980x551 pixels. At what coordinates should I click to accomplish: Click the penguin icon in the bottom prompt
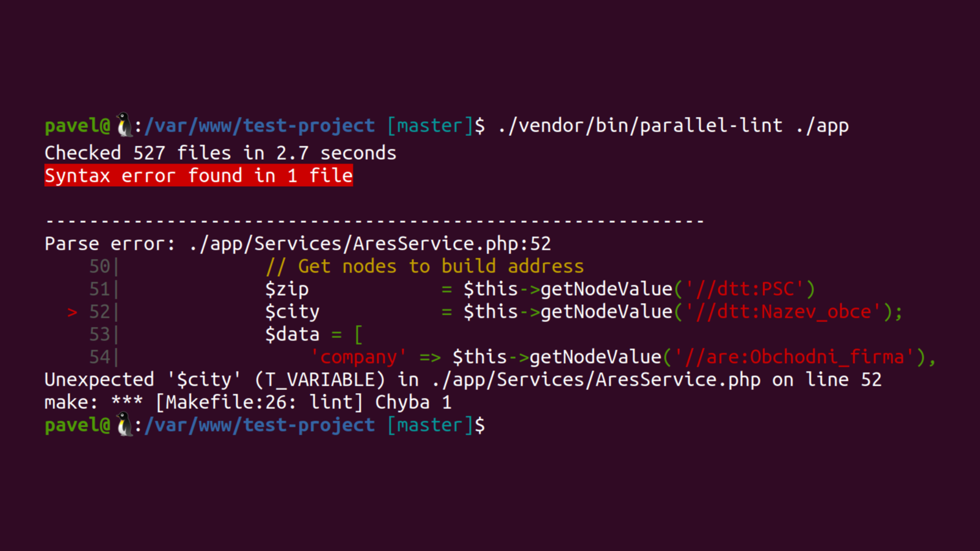(124, 424)
